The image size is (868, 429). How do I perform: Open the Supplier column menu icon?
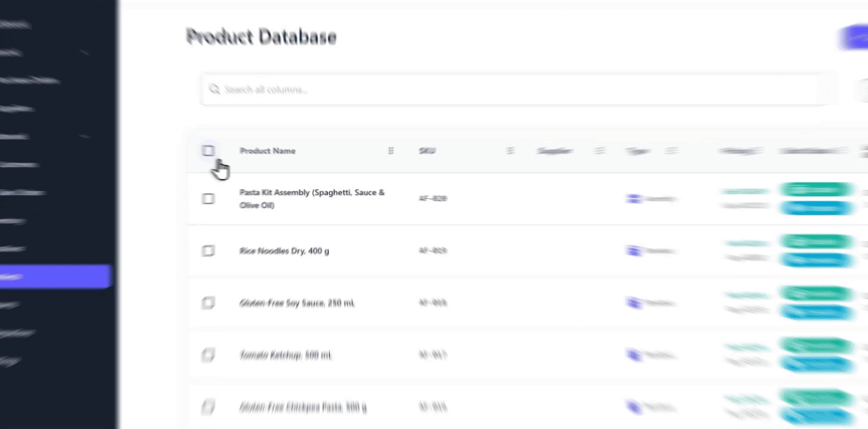click(x=600, y=151)
